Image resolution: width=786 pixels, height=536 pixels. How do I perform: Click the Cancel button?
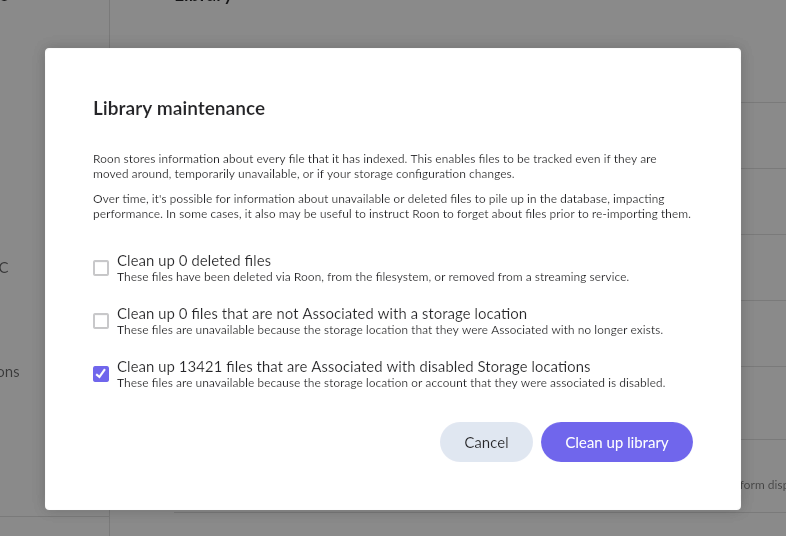click(486, 442)
